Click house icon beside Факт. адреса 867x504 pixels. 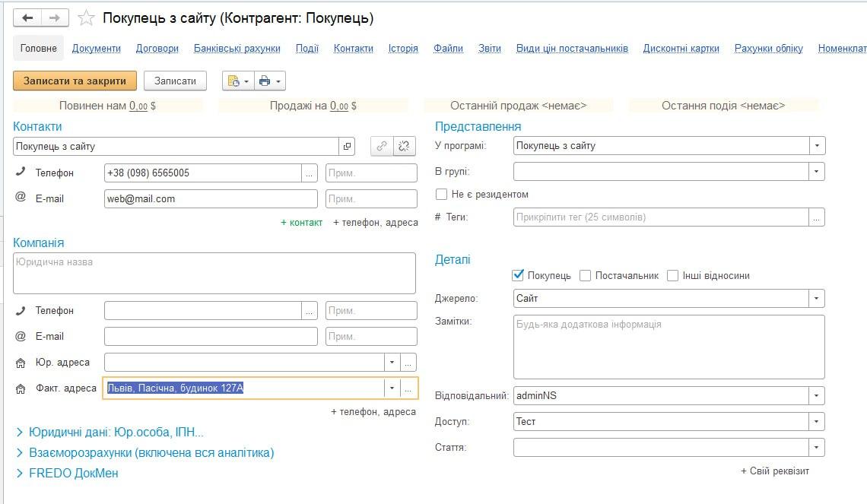(21, 388)
